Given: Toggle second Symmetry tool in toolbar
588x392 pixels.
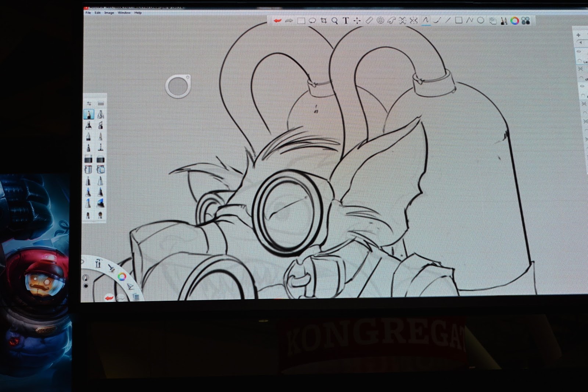Looking at the screenshot, I should point(414,21).
